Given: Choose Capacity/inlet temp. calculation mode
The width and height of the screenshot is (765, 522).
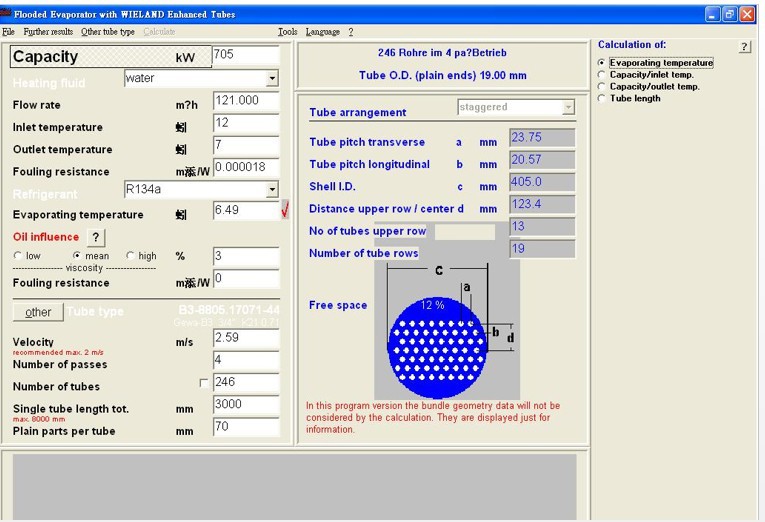Looking at the screenshot, I should 602,75.
